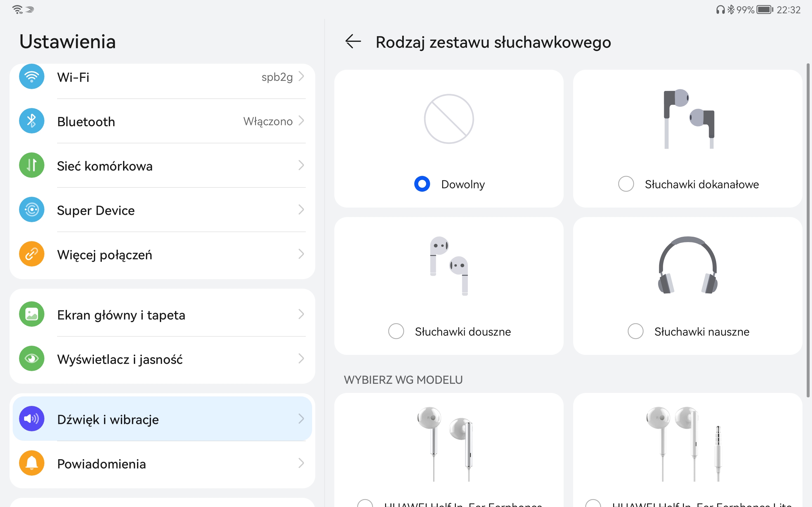
Task: Choose the Słuchawki nauszne radio option
Action: pos(636,331)
